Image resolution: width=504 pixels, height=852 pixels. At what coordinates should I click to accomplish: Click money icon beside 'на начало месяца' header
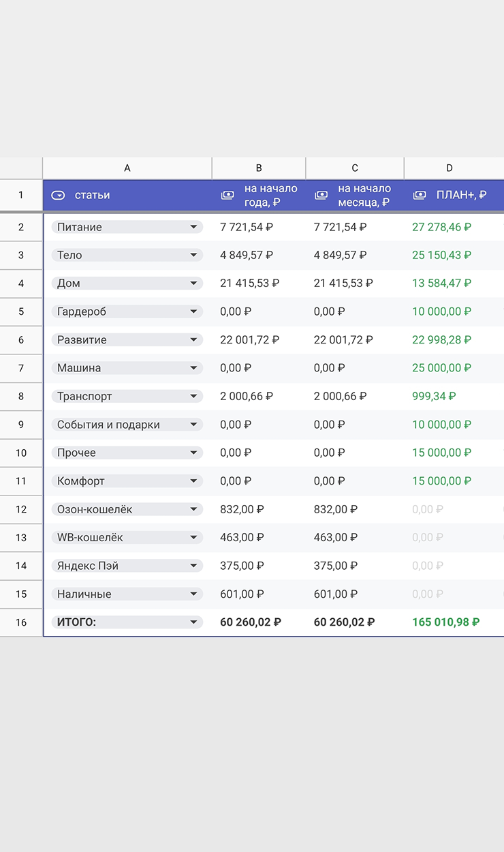click(321, 196)
